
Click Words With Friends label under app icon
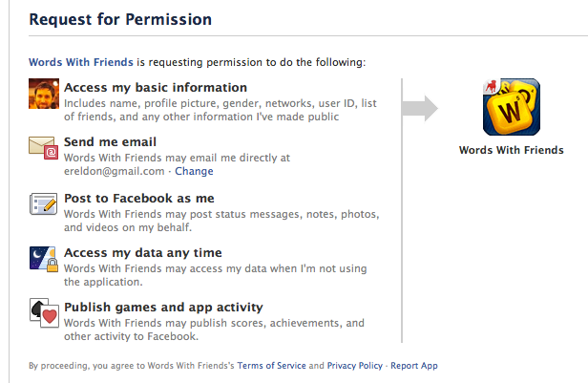511,150
